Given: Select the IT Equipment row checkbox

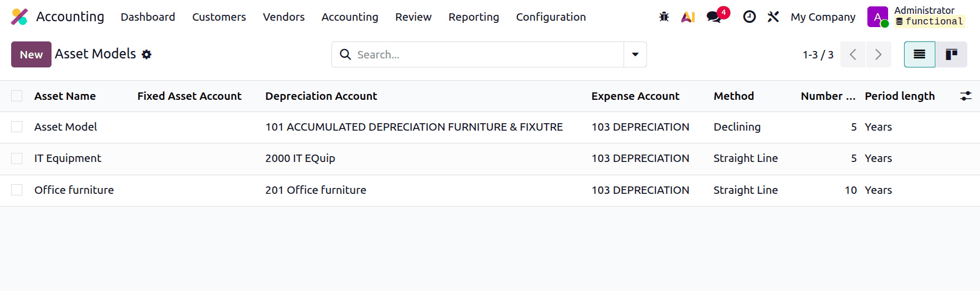Looking at the screenshot, I should pyautogui.click(x=17, y=158).
